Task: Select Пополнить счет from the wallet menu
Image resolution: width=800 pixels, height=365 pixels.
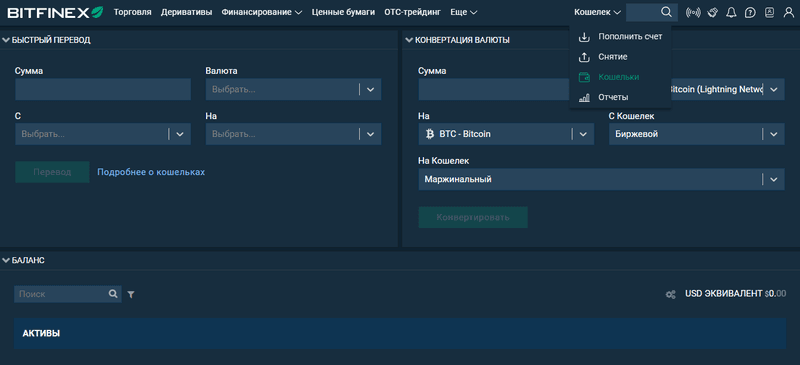Action: (x=620, y=37)
